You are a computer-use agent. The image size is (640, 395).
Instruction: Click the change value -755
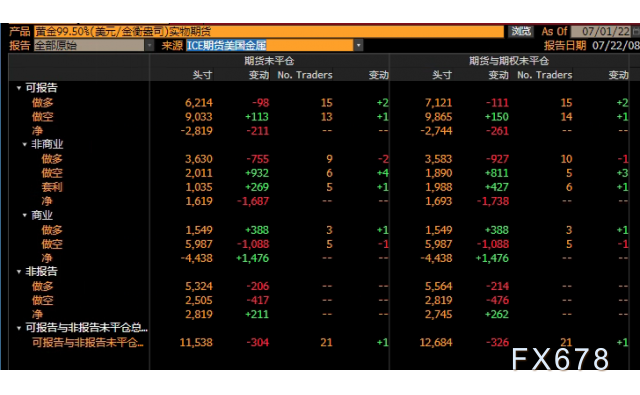click(258, 159)
